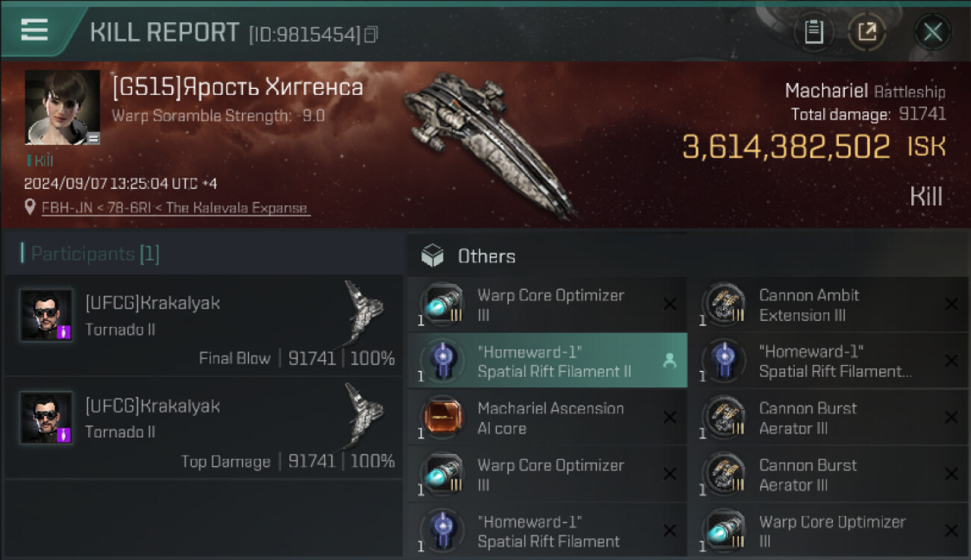The image size is (971, 560).
Task: Select first Cannon Burst Aerator III item
Action: pyautogui.click(x=828, y=418)
